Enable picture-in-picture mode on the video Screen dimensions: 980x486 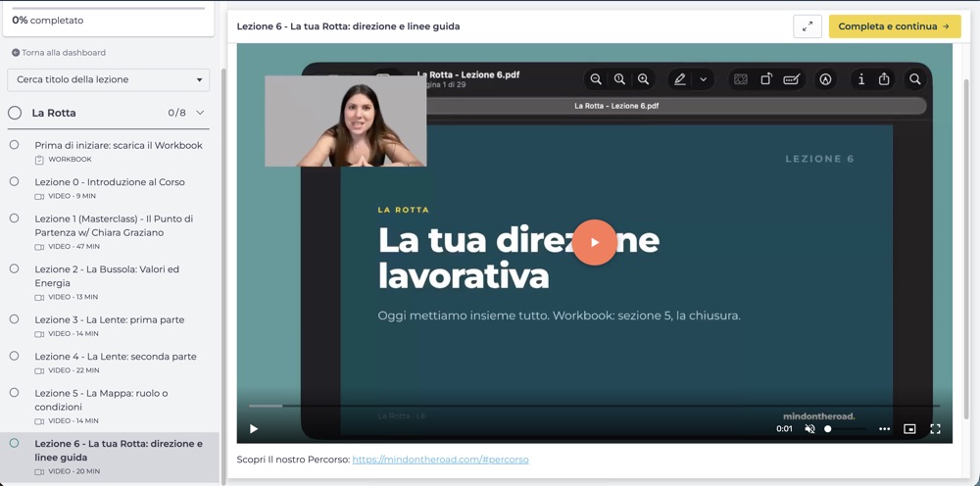[x=909, y=428]
